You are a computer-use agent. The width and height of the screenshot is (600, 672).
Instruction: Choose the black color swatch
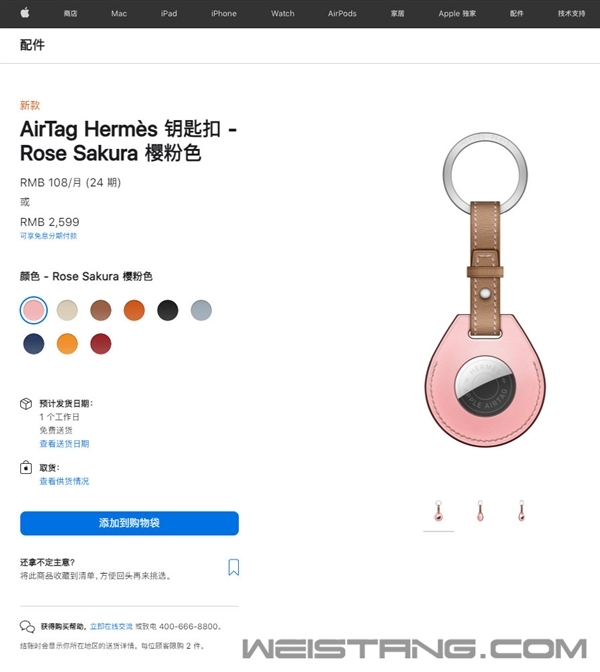168,310
